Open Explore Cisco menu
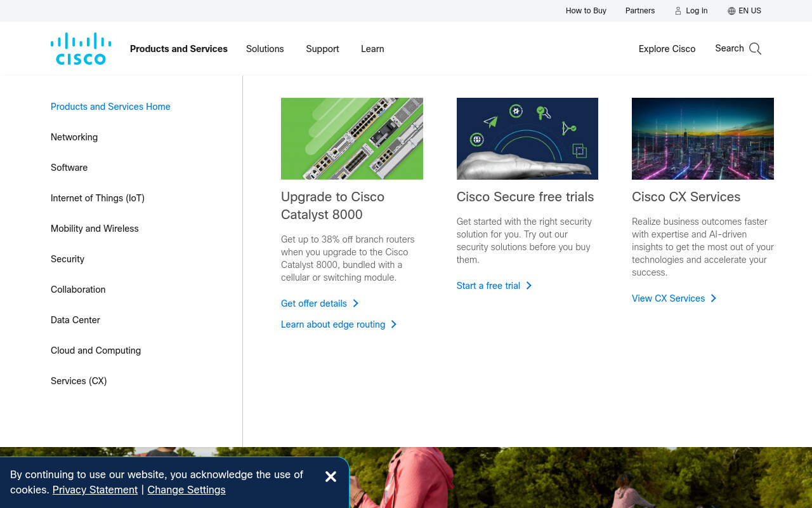Viewport: 812px width, 508px height. click(x=667, y=49)
